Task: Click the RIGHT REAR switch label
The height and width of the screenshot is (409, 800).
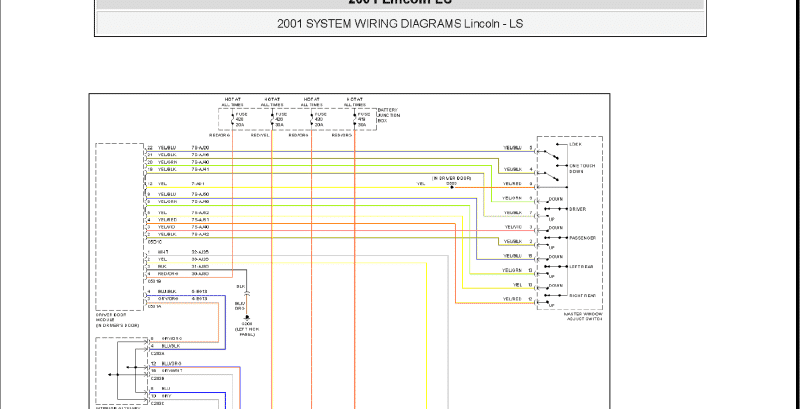Action: pyautogui.click(x=582, y=295)
